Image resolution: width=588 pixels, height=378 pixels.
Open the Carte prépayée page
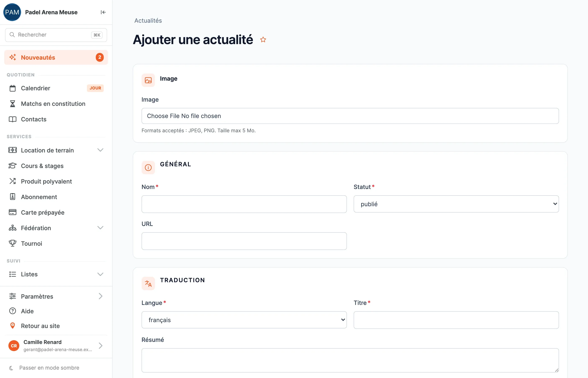[56, 212]
